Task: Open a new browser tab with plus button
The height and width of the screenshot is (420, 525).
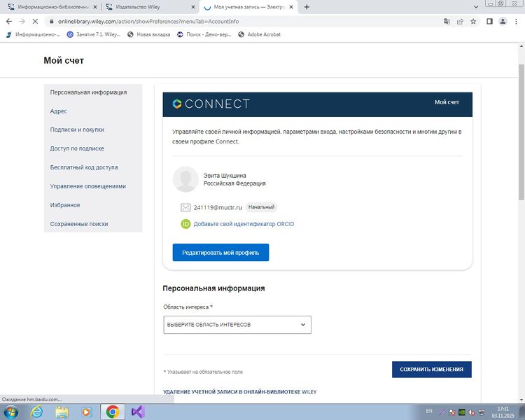Action: (307, 7)
